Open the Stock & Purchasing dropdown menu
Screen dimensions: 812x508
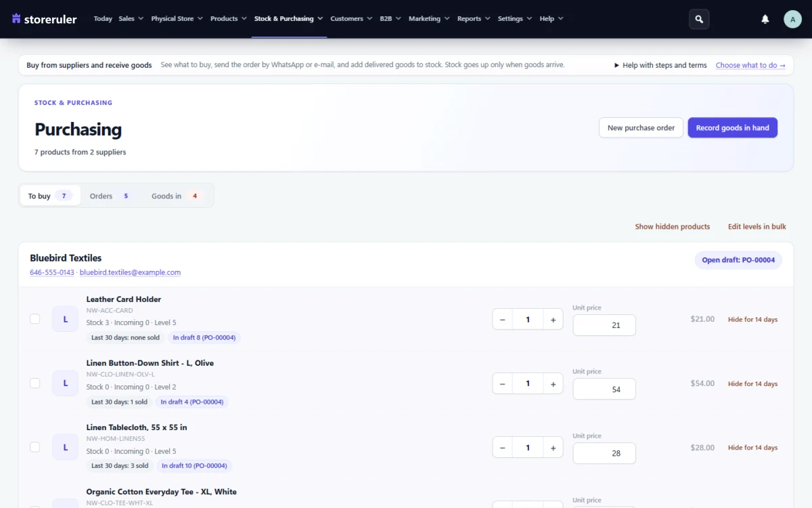click(288, 19)
